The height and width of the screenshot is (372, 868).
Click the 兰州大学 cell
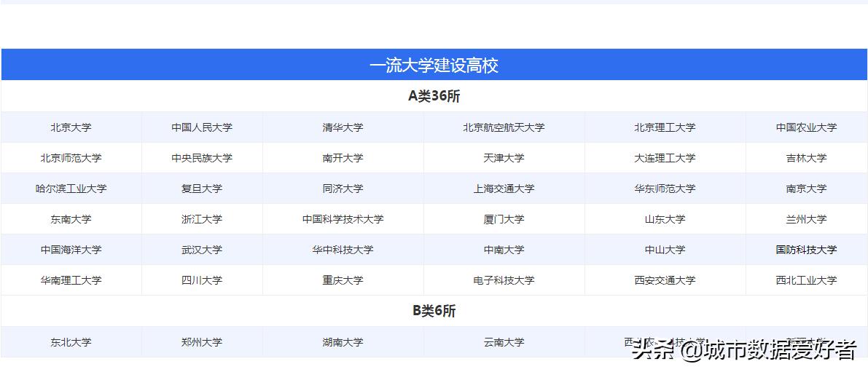click(806, 219)
